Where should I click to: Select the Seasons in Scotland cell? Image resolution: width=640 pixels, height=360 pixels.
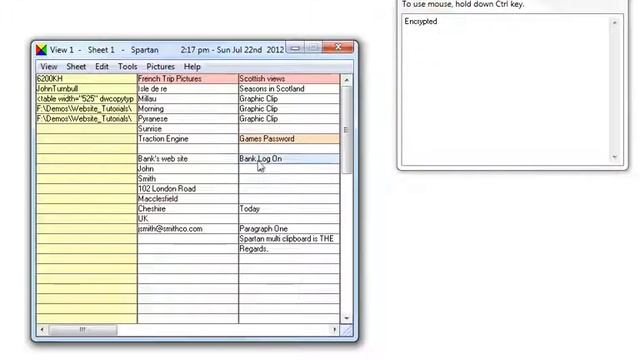pyautogui.click(x=289, y=89)
